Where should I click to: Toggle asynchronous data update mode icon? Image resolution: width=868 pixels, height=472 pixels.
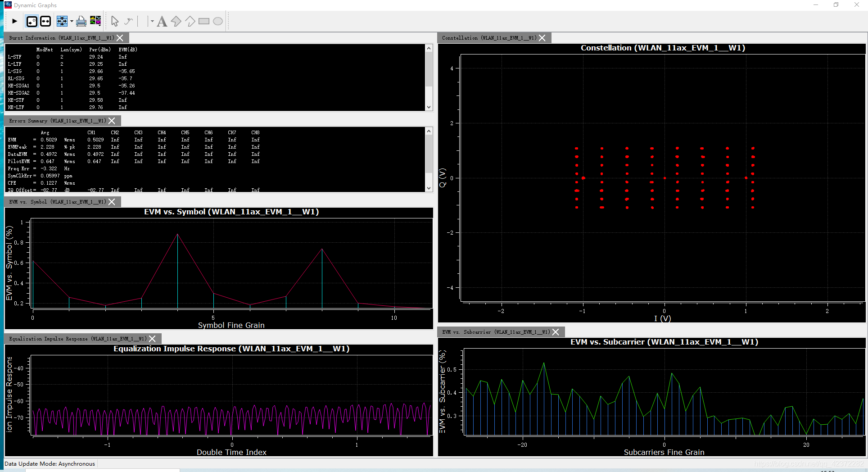click(x=32, y=21)
